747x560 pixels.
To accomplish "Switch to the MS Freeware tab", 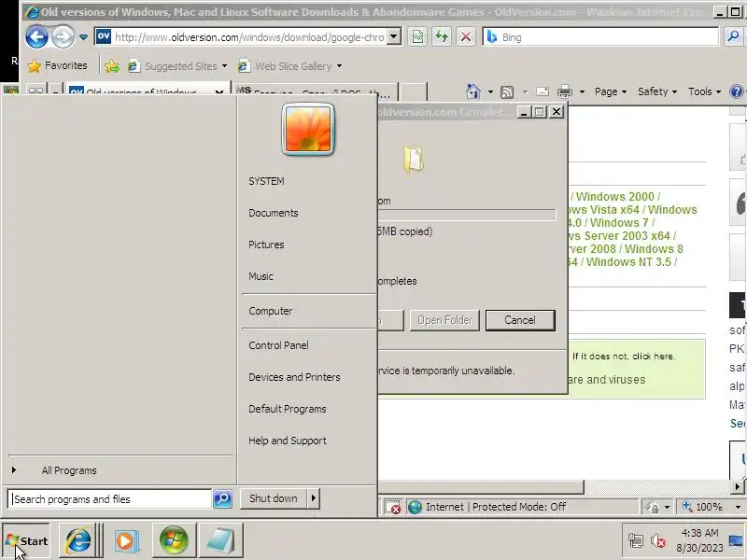I will pyautogui.click(x=315, y=91).
